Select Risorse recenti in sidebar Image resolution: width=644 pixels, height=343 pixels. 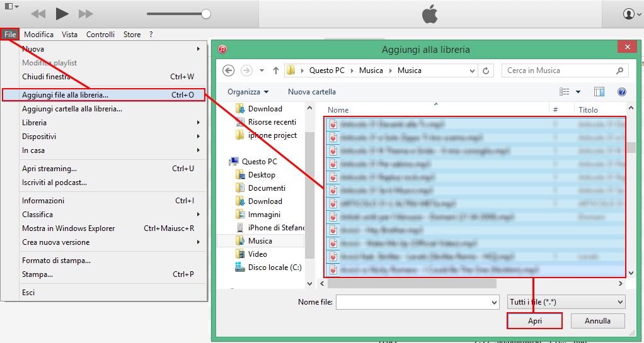(265, 122)
